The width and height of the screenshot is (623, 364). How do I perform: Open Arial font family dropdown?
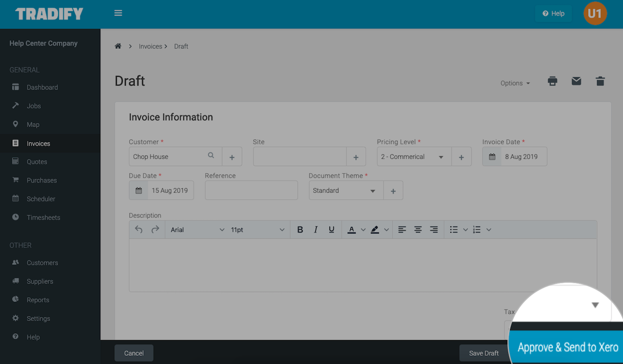click(197, 230)
